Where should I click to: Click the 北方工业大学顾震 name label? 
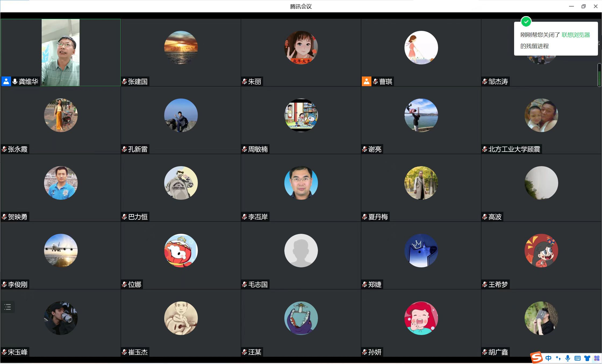click(x=514, y=149)
